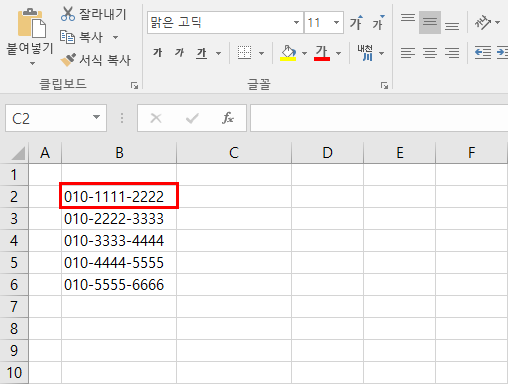Click the text orientation icon
Viewport: 508px width, 384px height.
(482, 22)
